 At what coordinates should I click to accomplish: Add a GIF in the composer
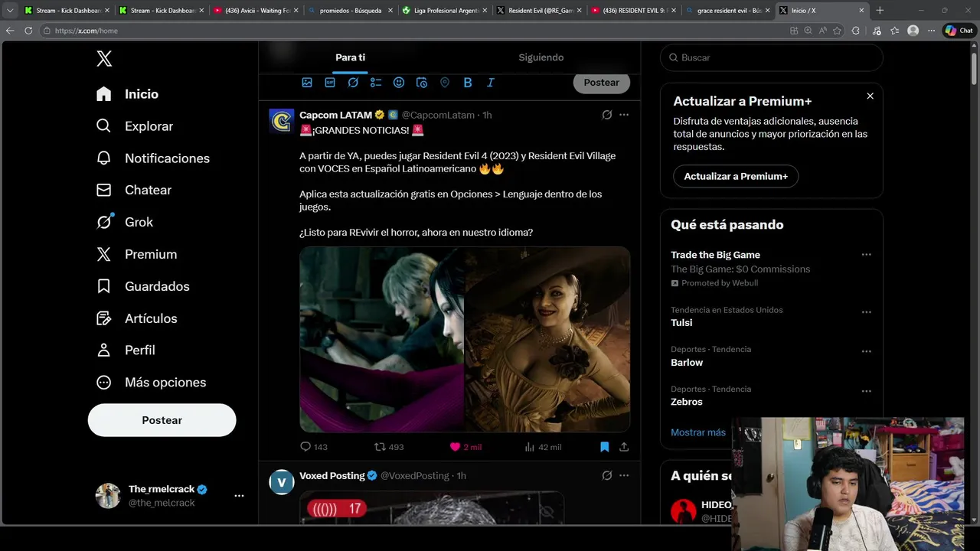[x=330, y=83]
